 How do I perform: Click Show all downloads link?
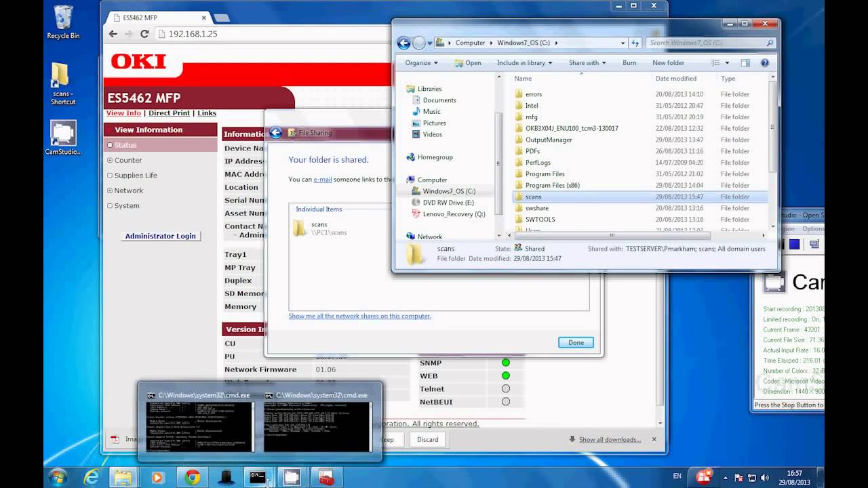pyautogui.click(x=610, y=440)
